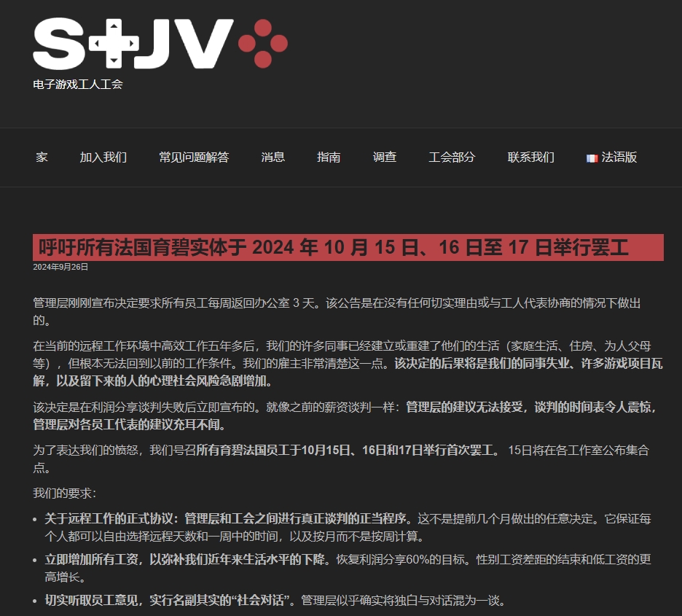Click paragraph starting 为了表达我们的愤怒
This screenshot has height=616, width=682.
pyautogui.click(x=342, y=459)
